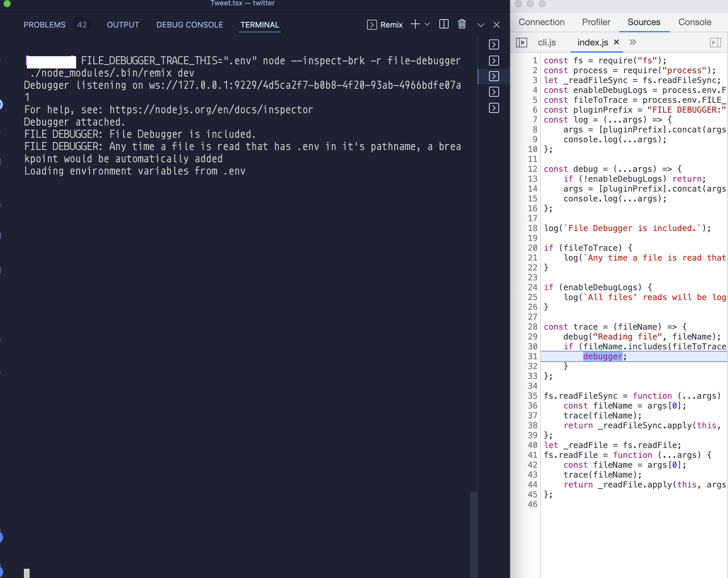Switch to the cli.js source file
Image resolution: width=728 pixels, height=578 pixels.
tap(547, 43)
